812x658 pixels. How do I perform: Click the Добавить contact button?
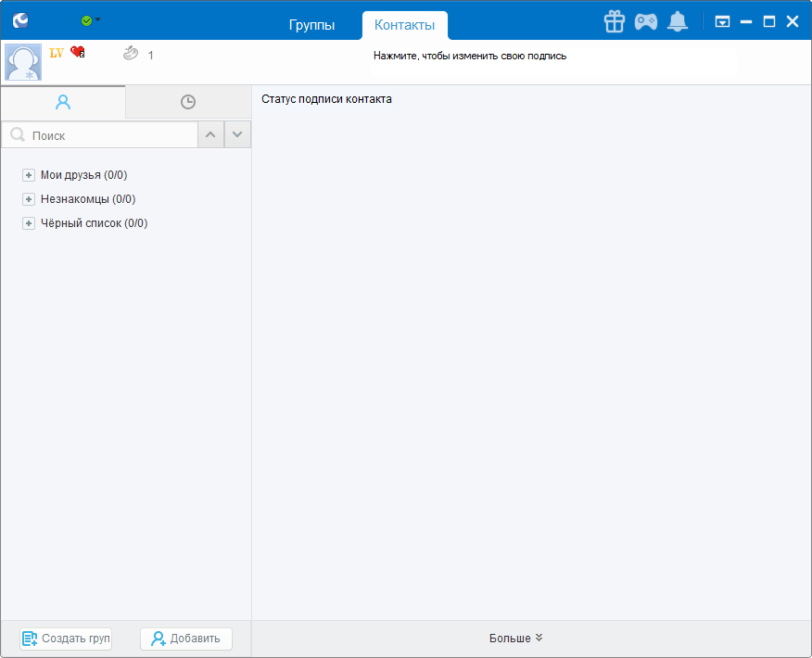coord(186,639)
